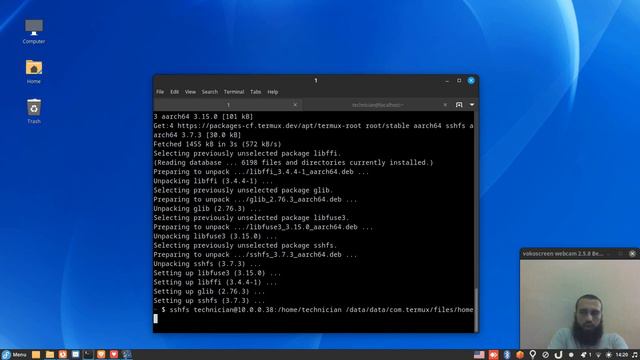Click the clock showing 14:20
The width and height of the screenshot is (640, 360).
point(622,355)
